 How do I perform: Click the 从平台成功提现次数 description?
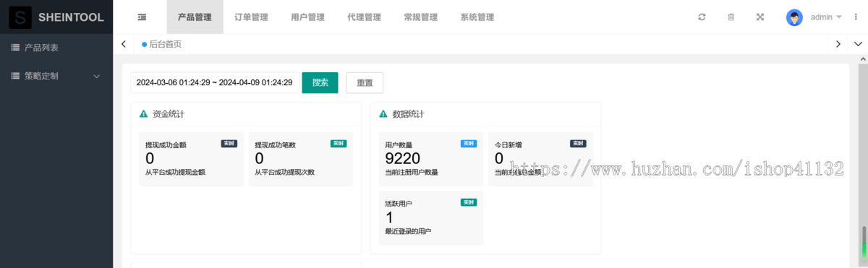tap(284, 172)
